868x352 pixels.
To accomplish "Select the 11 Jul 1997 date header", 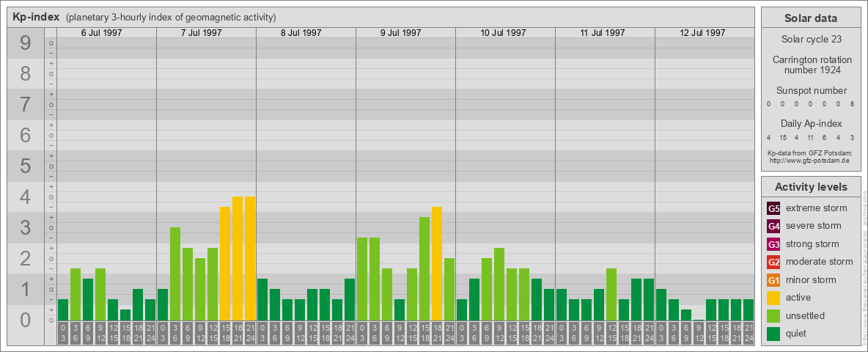I will point(603,33).
